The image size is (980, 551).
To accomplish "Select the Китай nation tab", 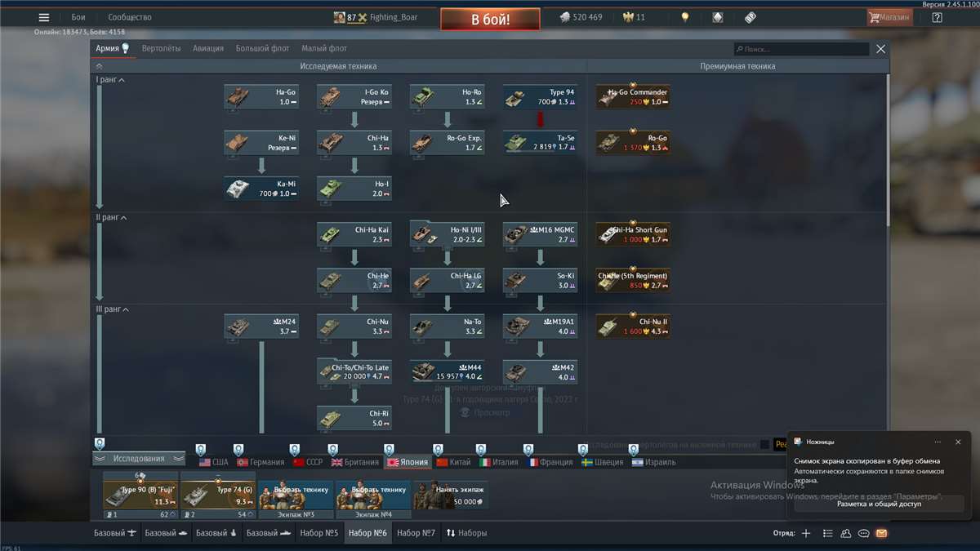I will tap(453, 462).
